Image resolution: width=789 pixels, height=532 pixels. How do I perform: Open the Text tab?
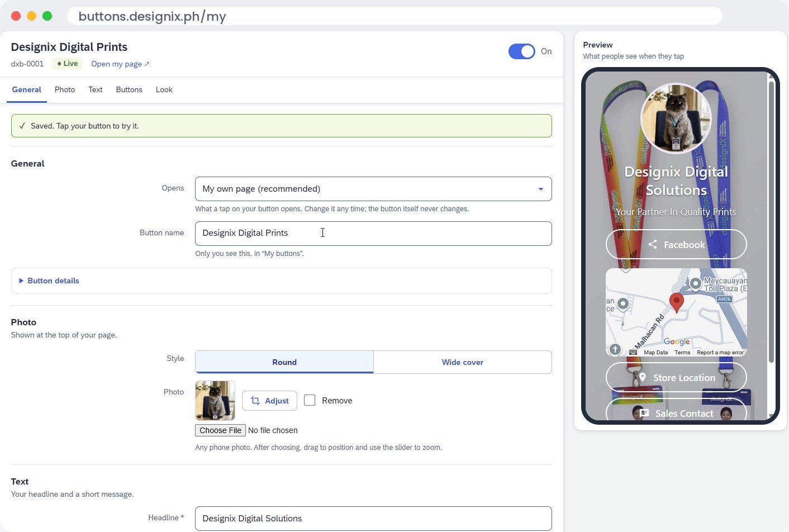[96, 89]
